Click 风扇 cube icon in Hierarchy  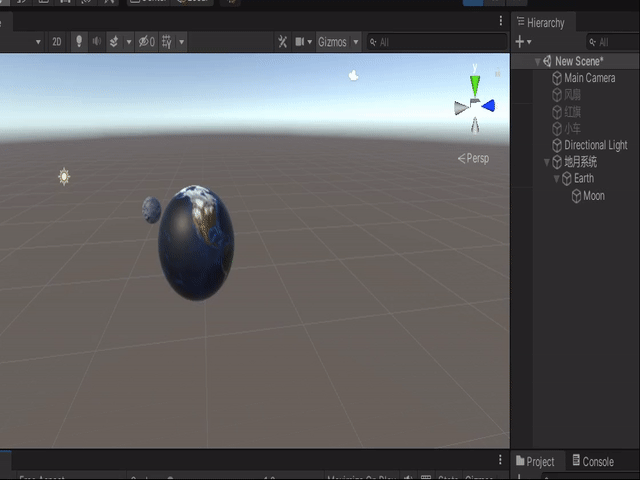557,95
